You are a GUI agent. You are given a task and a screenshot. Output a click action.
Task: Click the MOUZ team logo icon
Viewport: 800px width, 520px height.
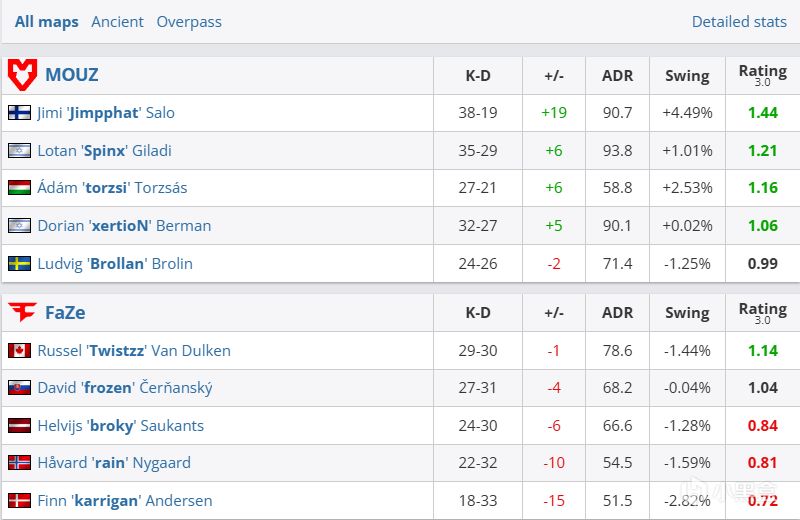coord(22,75)
